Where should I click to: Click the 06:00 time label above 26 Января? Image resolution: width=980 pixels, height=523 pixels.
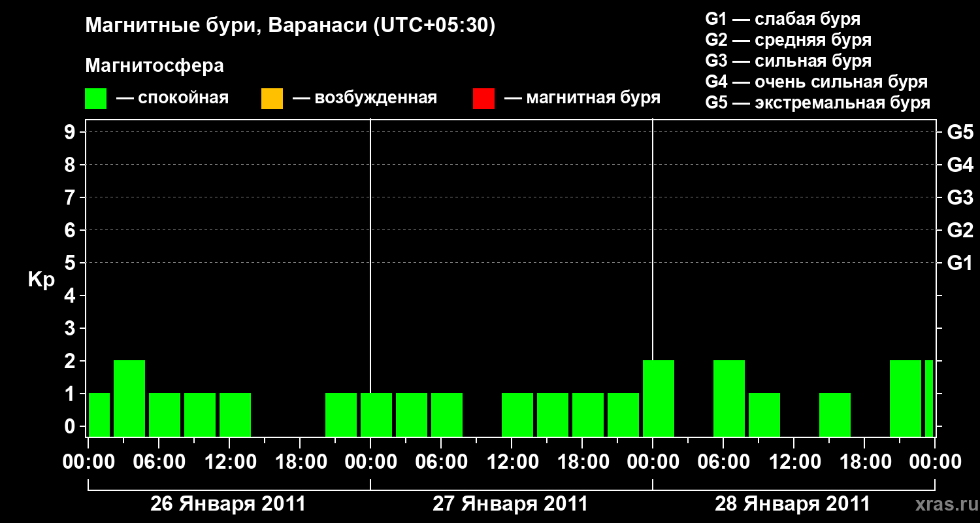159,462
